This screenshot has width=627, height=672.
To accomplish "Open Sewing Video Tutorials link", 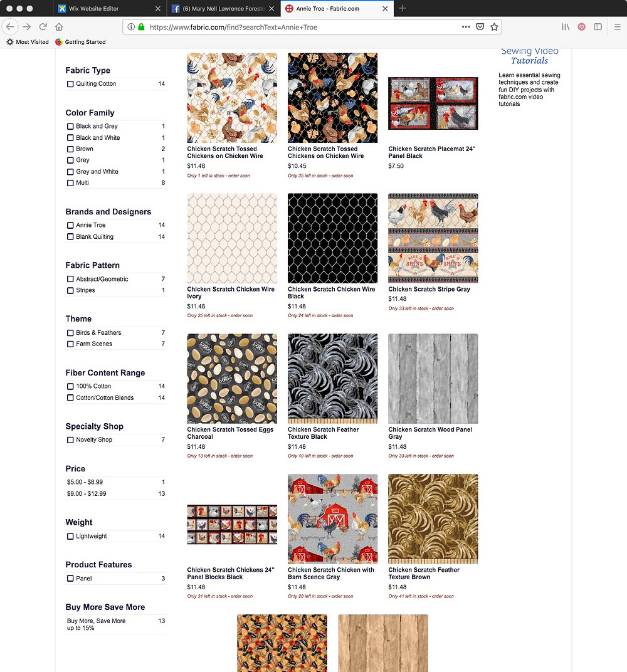I will tap(530, 56).
